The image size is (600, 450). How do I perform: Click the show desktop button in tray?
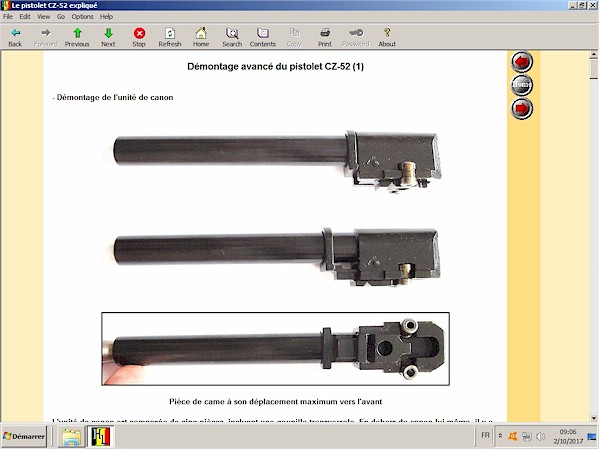[592, 437]
